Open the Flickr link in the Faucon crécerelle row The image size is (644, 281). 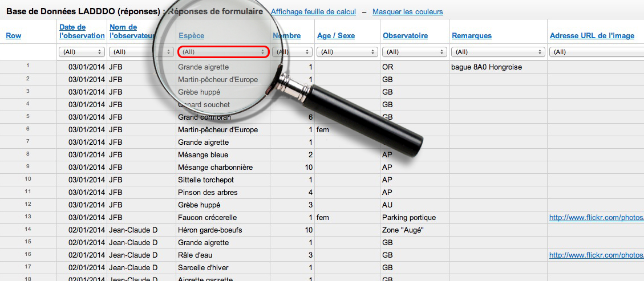pyautogui.click(x=596, y=218)
